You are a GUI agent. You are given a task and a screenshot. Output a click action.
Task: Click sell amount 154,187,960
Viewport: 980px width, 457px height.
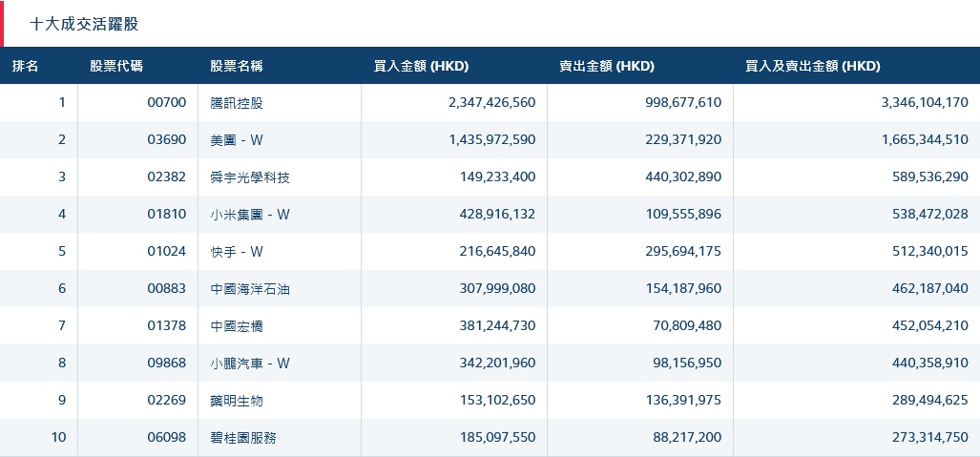click(683, 289)
